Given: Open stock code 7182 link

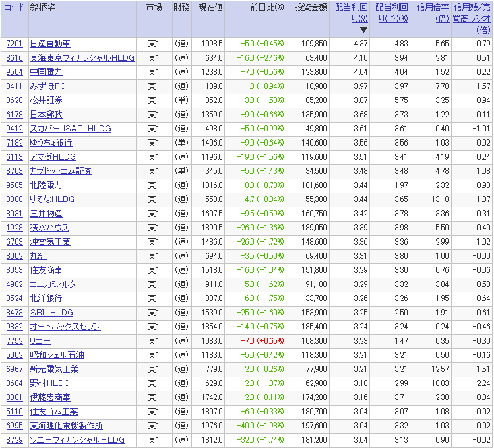Looking at the screenshot, I should [x=15, y=143].
